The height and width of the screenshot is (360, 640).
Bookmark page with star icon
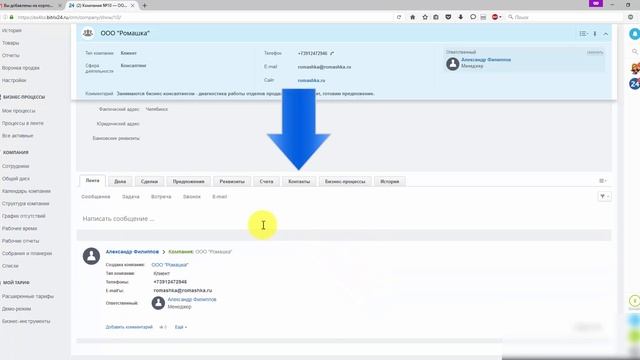point(425,17)
